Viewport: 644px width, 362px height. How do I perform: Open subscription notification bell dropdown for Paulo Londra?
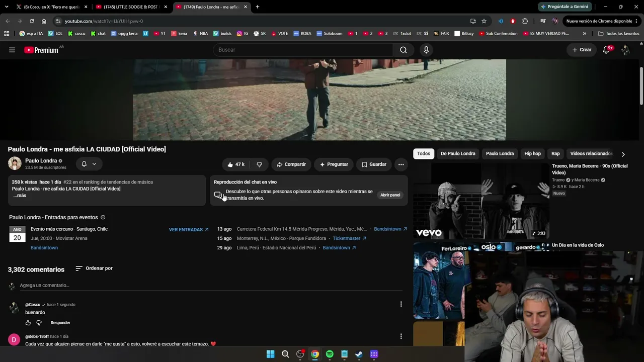(x=89, y=164)
